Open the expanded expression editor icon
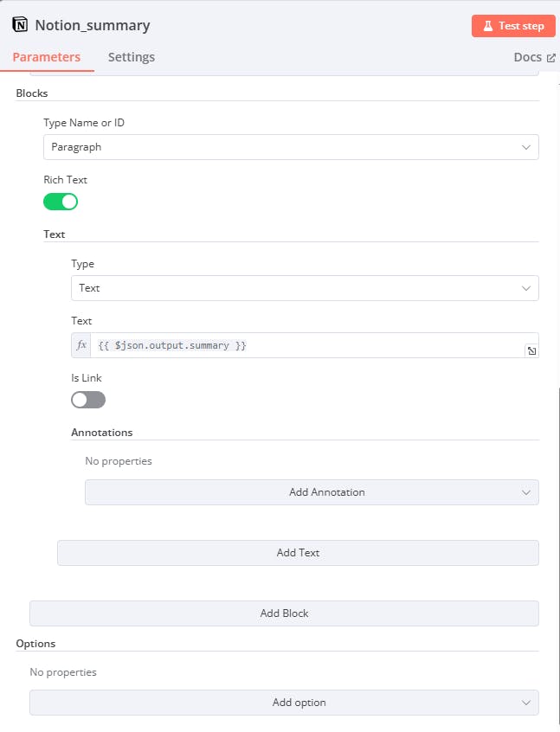 click(x=531, y=350)
